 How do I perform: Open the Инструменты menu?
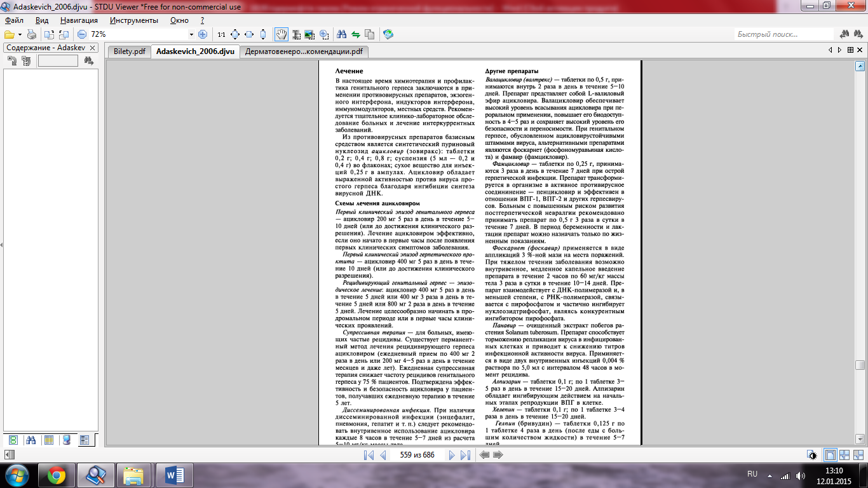133,20
